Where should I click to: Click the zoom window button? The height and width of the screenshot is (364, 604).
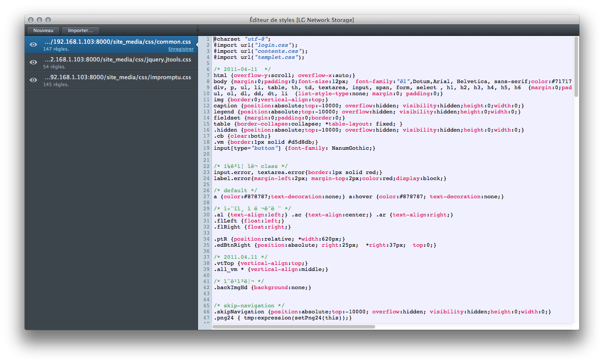click(x=48, y=20)
